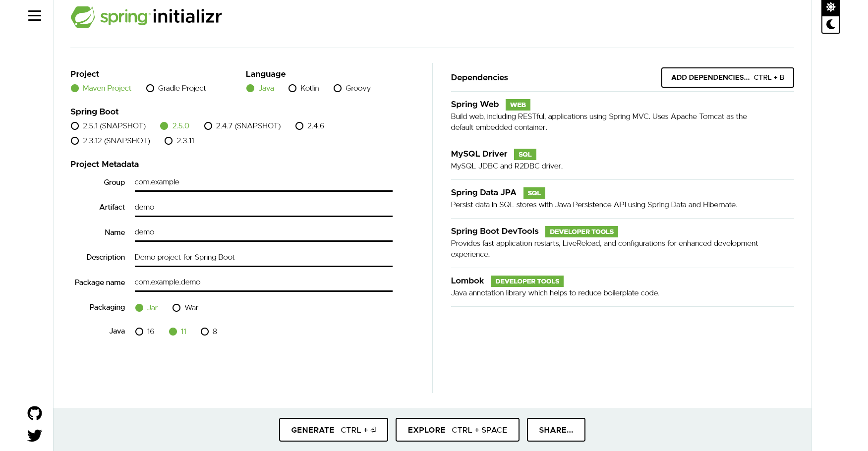
Task: Click the Explore button
Action: coord(457,430)
